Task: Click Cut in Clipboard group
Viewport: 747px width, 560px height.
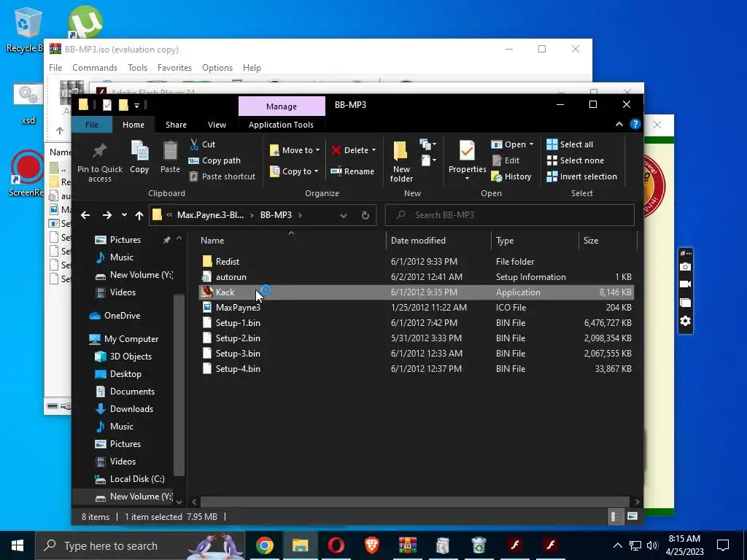Action: click(203, 144)
